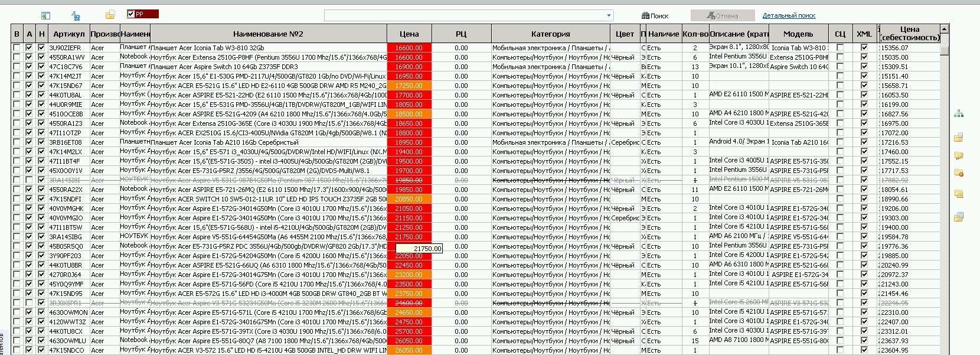Open the search combo box dropdown arrow
This screenshot has width=980, height=355.
click(609, 15)
